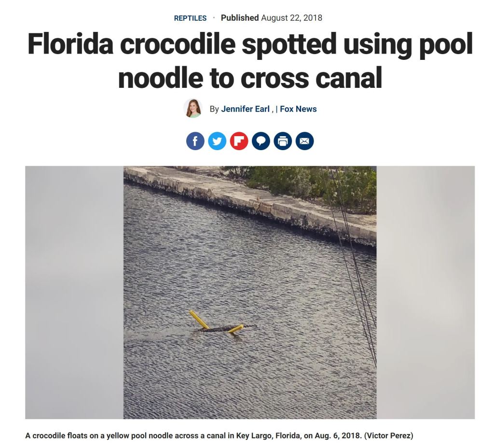Image resolution: width=494 pixels, height=448 pixels.
Task: Open comments with the speech bubble icon
Action: click(261, 141)
